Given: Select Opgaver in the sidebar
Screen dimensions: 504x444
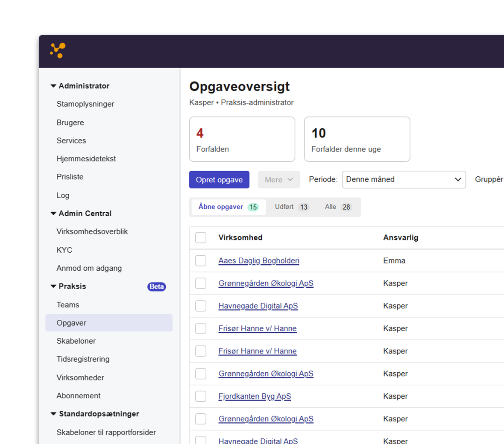Looking at the screenshot, I should tap(109, 323).
